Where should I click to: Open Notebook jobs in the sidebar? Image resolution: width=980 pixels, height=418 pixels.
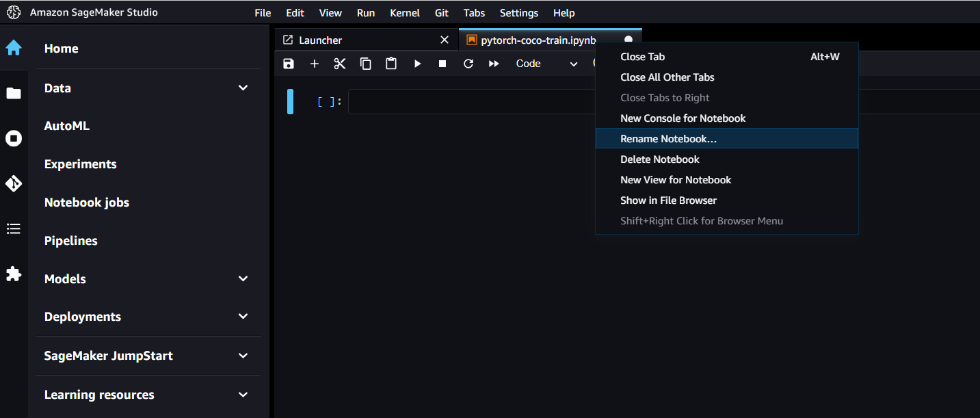coord(87,203)
